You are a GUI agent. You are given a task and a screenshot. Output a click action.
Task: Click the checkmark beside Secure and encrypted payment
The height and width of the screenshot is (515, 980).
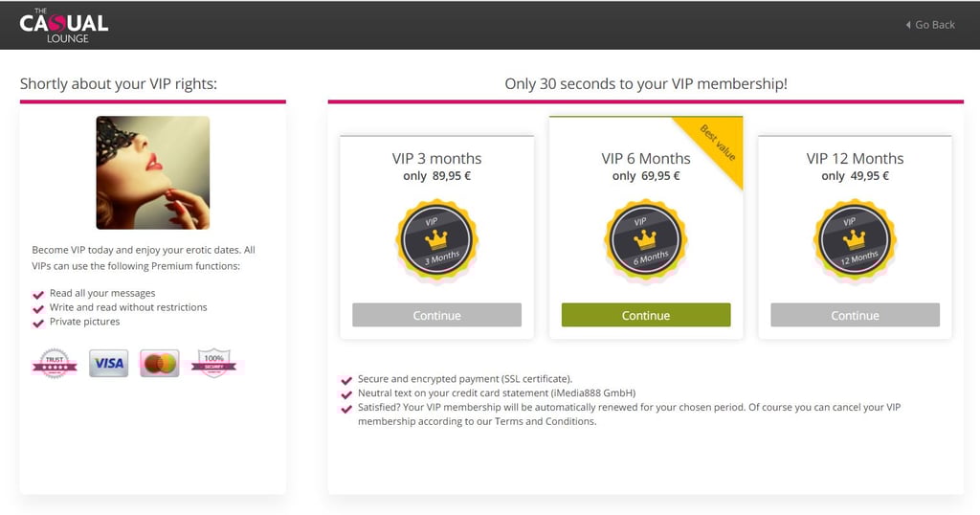click(345, 380)
